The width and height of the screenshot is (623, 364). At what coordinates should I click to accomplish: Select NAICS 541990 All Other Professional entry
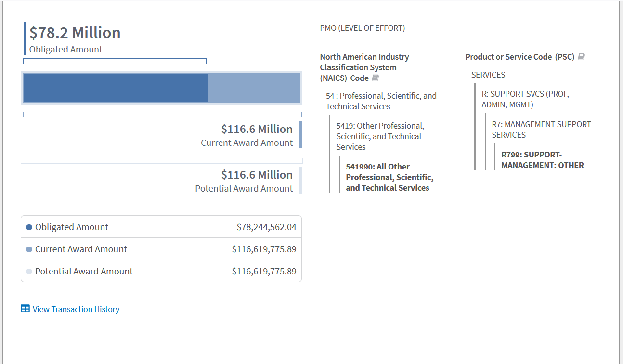point(390,177)
